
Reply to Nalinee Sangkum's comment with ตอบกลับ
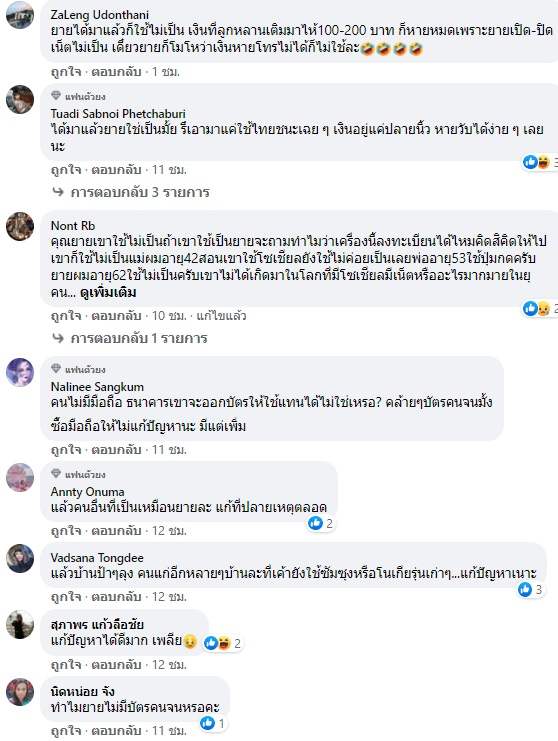click(116, 449)
